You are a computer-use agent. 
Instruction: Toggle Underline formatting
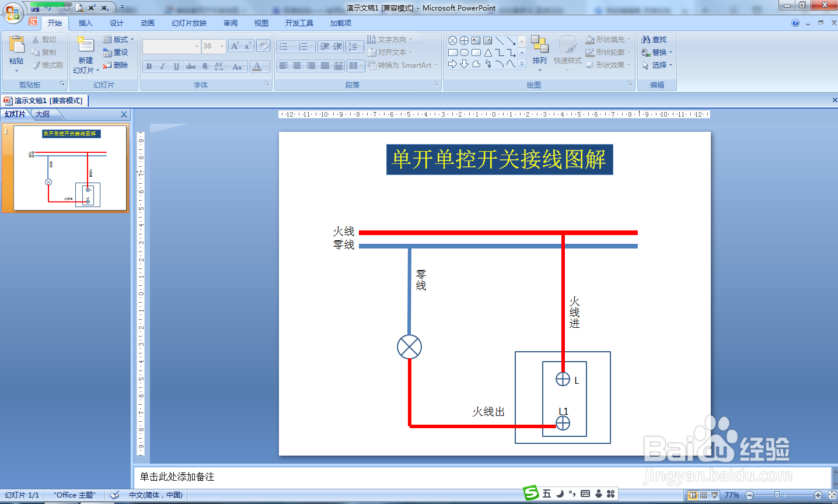tap(176, 66)
